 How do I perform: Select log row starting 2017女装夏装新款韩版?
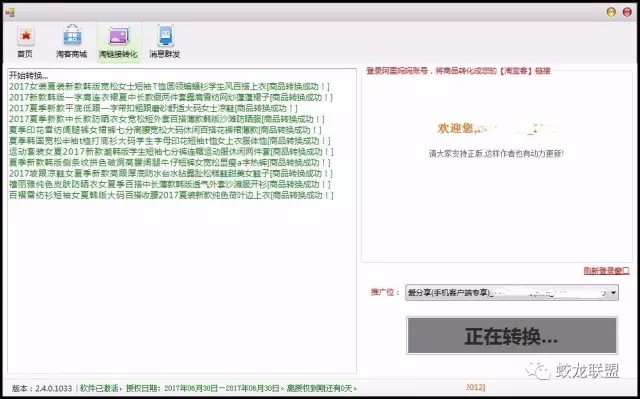(169, 86)
